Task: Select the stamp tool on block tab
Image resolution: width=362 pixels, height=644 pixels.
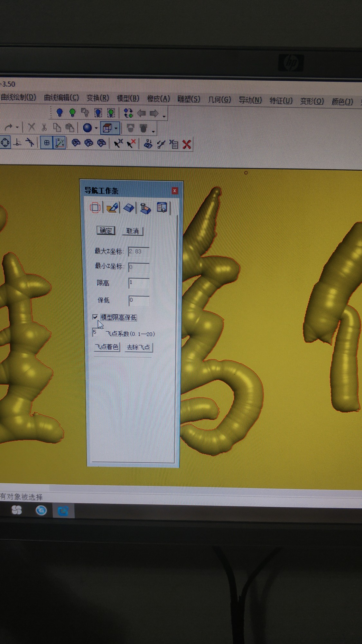Action: point(145,208)
